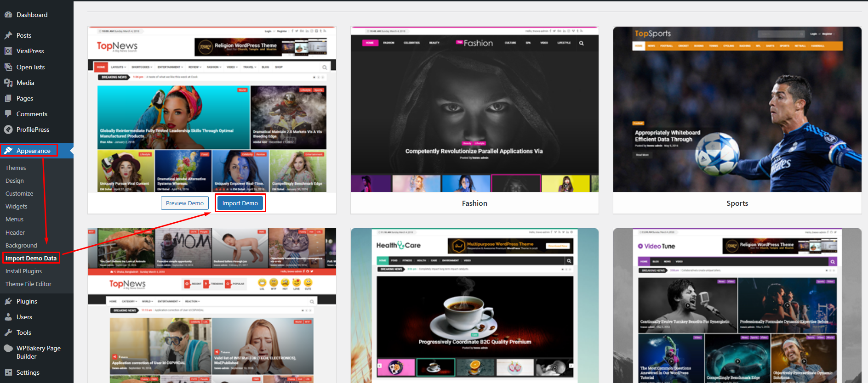Select the TopNews viral demo thumbnail
The image size is (868, 383).
point(212,305)
